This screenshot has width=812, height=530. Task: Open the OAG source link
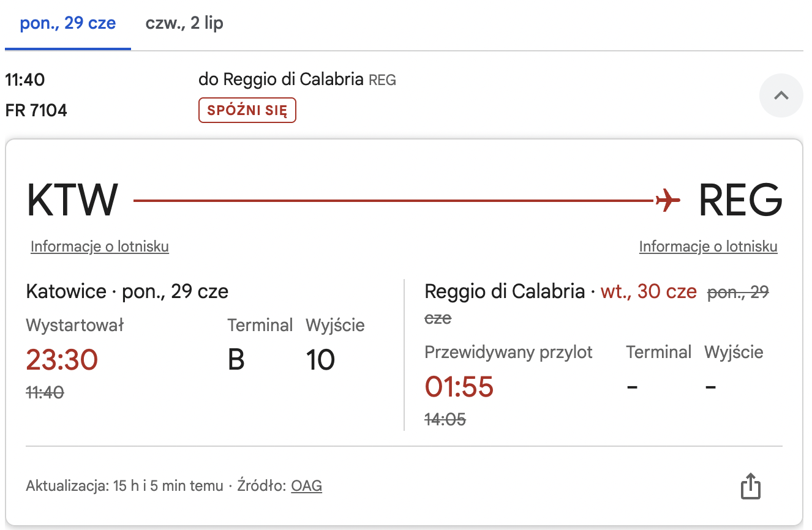(307, 486)
